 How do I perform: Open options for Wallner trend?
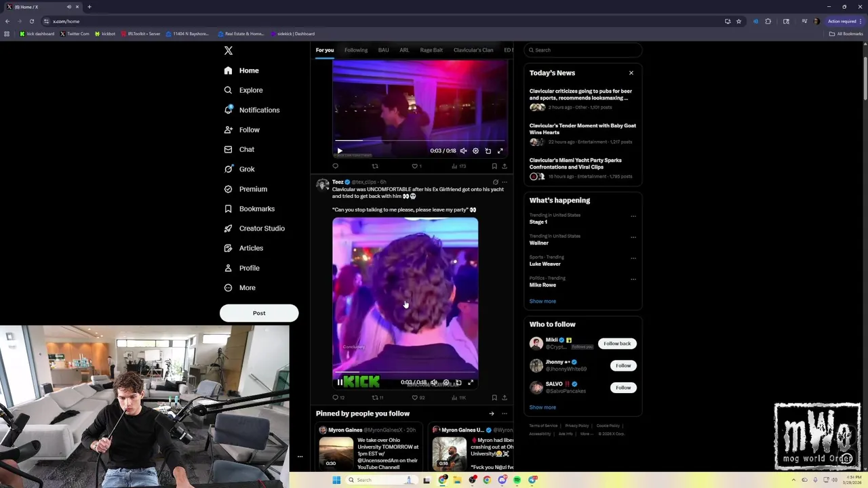633,237
